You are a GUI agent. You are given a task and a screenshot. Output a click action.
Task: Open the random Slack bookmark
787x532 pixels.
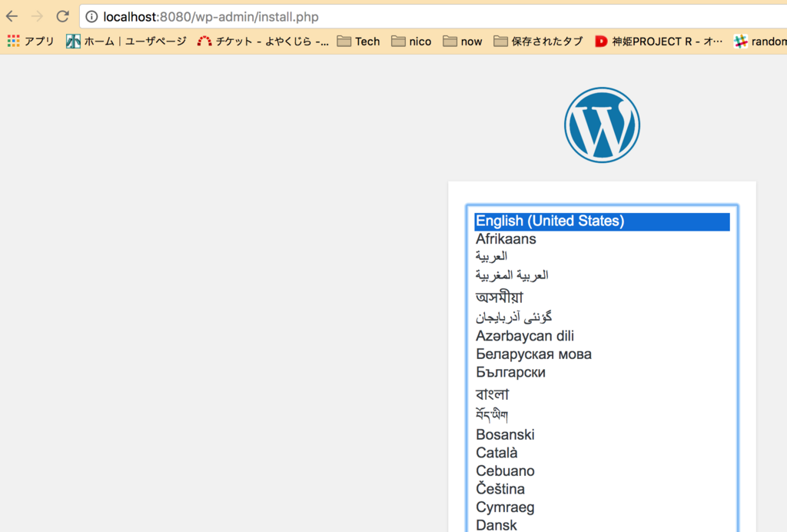(760, 42)
